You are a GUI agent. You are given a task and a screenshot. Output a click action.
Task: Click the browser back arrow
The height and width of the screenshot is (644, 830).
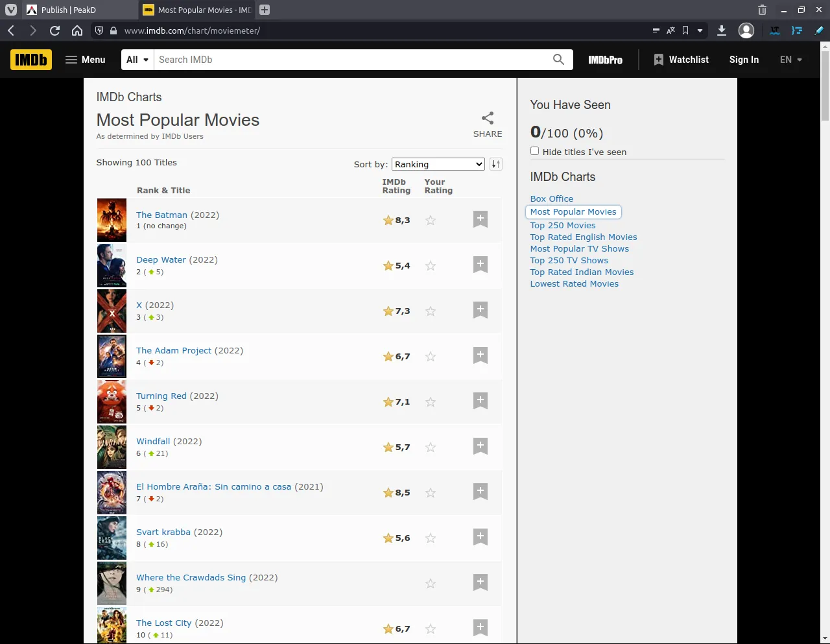point(11,30)
